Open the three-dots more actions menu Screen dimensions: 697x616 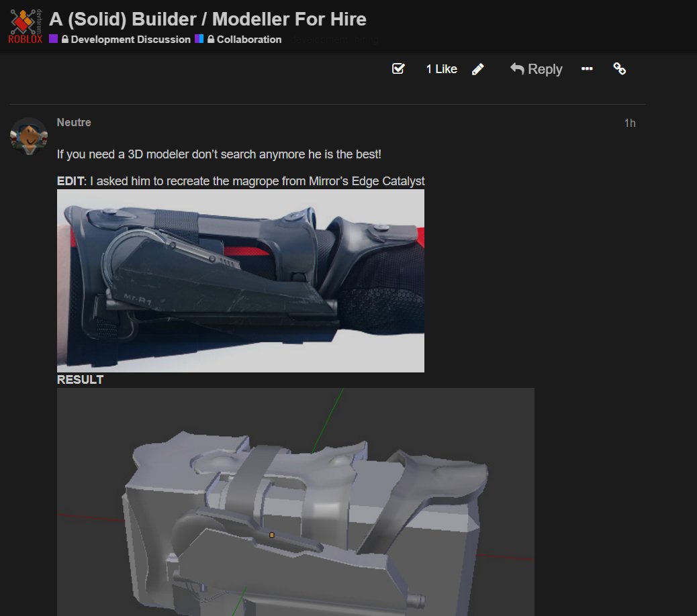pyautogui.click(x=587, y=68)
